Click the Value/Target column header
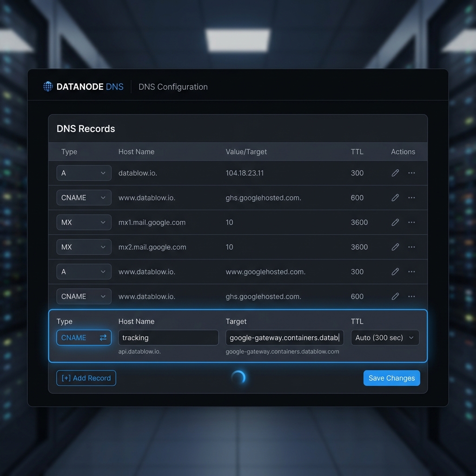This screenshot has width=476, height=476. [246, 152]
